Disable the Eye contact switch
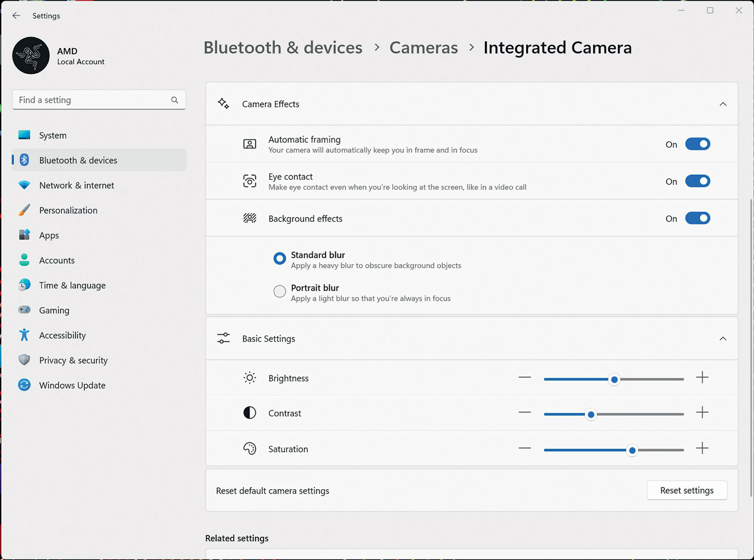 (697, 181)
